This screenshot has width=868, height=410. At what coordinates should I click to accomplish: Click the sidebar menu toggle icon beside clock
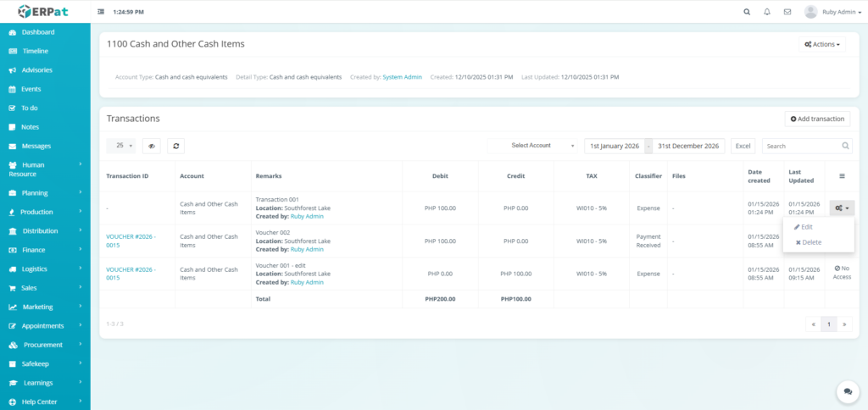pyautogui.click(x=102, y=12)
